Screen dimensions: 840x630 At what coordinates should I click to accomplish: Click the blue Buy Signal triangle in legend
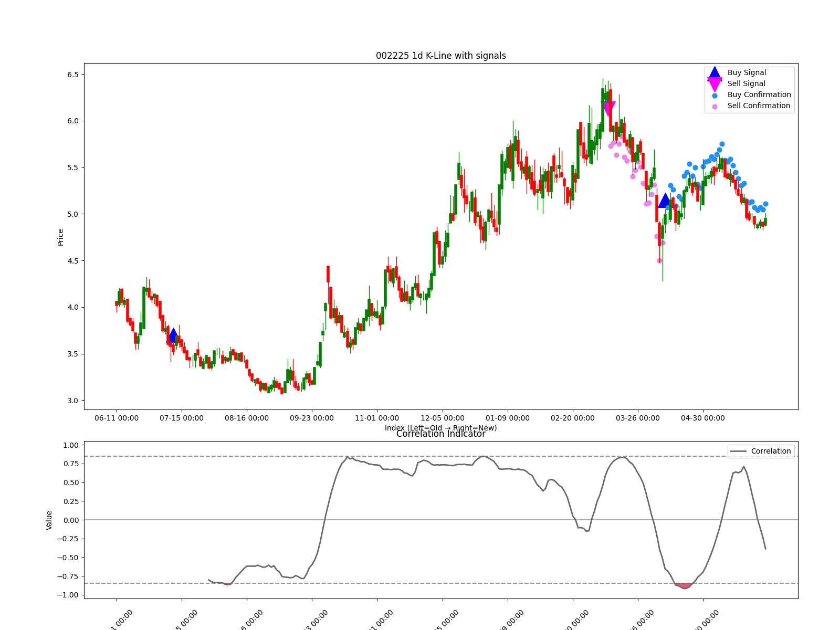point(715,73)
